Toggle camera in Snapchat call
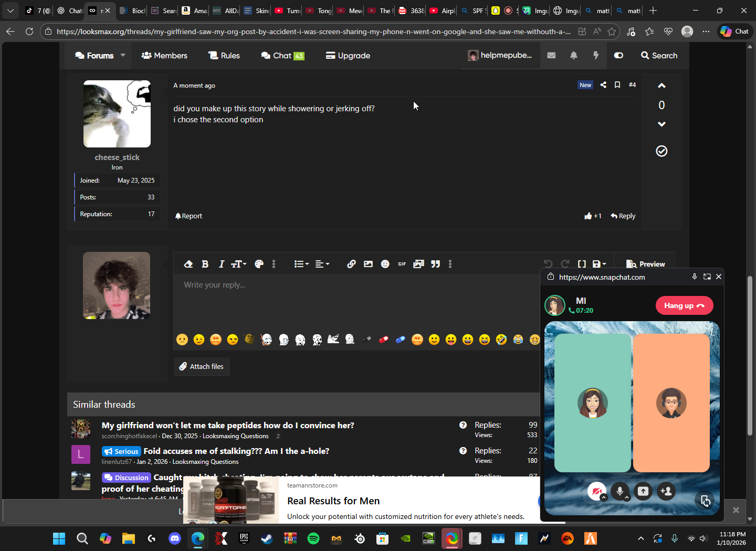756x551 pixels. 596,491
